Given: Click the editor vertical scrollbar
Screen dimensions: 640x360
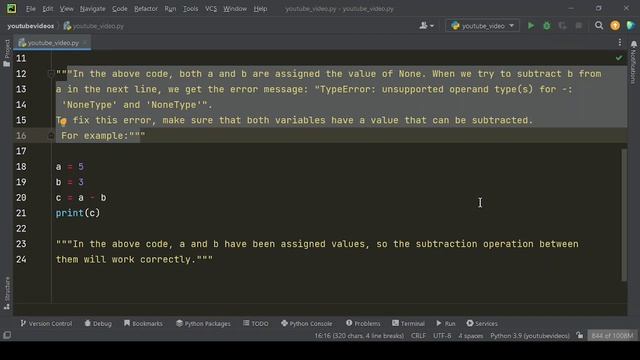Looking at the screenshot, I should [x=624, y=215].
